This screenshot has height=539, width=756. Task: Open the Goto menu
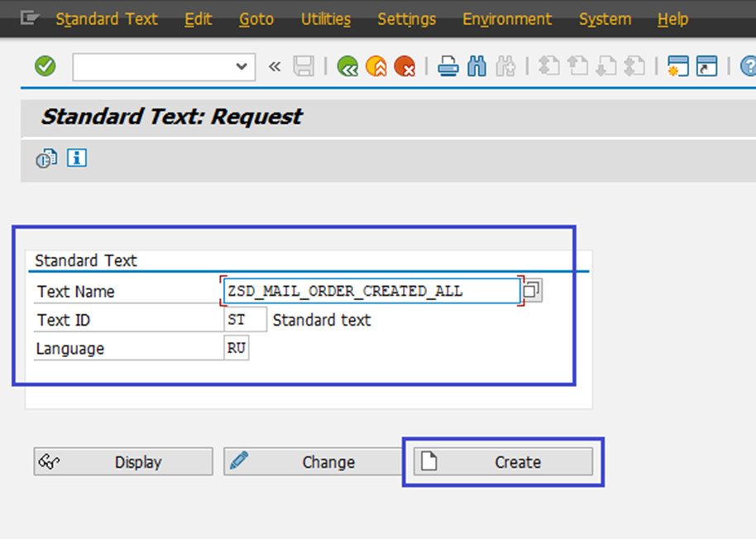click(x=256, y=19)
